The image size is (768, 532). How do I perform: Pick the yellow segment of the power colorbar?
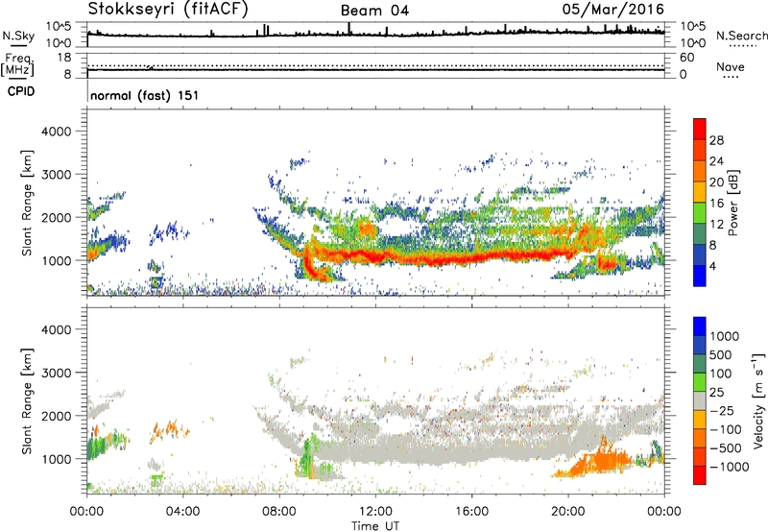coord(700,191)
